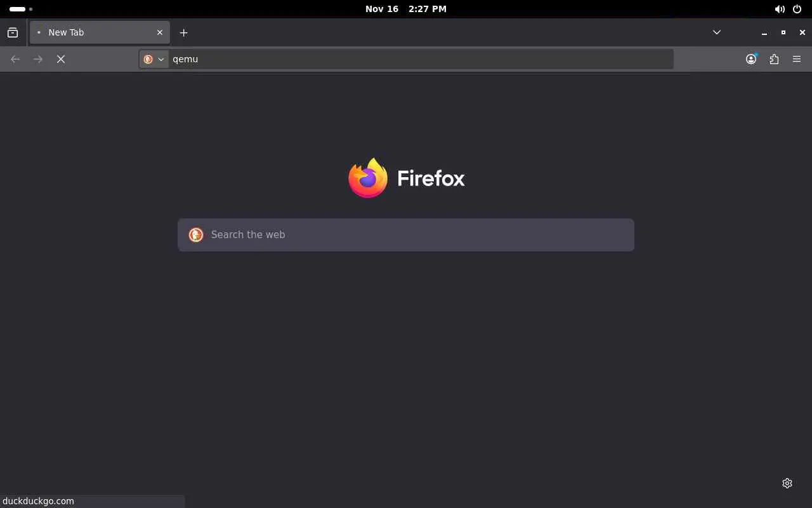Click the DuckDuckGo icon in search box
812x508 pixels.
[x=196, y=235]
